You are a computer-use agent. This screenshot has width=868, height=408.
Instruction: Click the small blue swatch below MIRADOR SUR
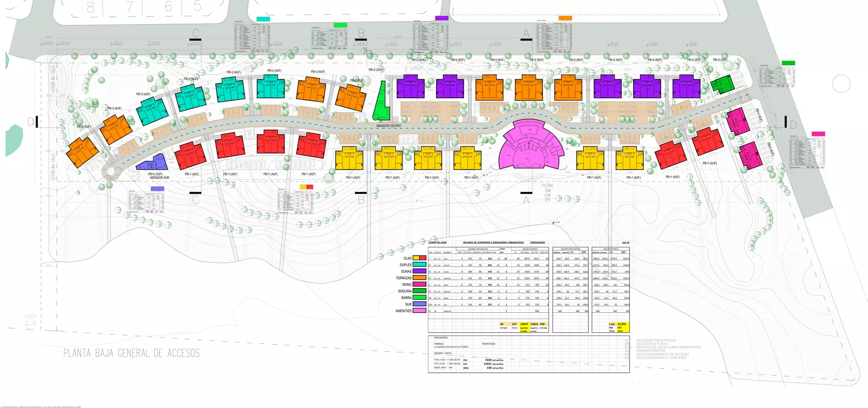click(157, 189)
